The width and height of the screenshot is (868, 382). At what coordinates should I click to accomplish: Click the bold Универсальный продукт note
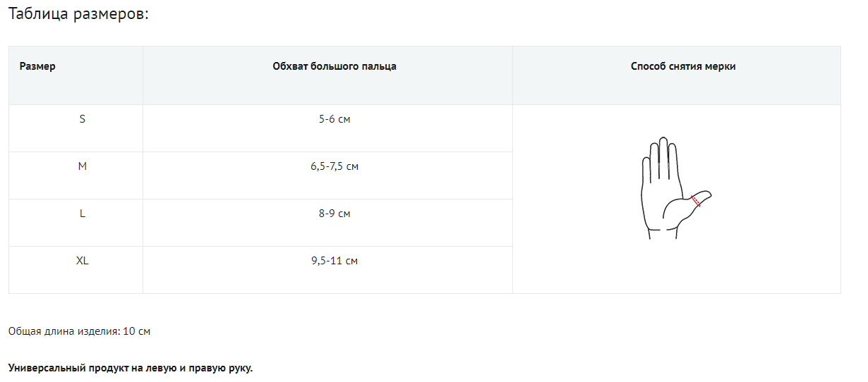click(x=131, y=368)
